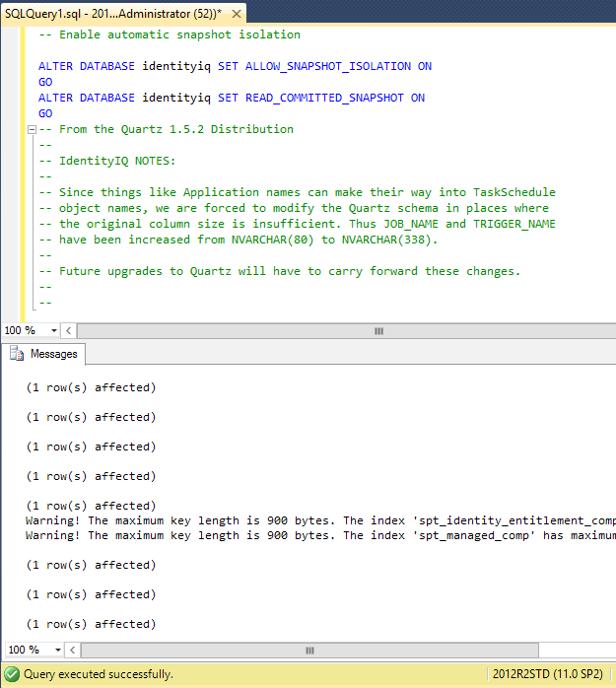Viewport: 616px width, 688px height.
Task: Click the second GO statement
Action: 45,113
